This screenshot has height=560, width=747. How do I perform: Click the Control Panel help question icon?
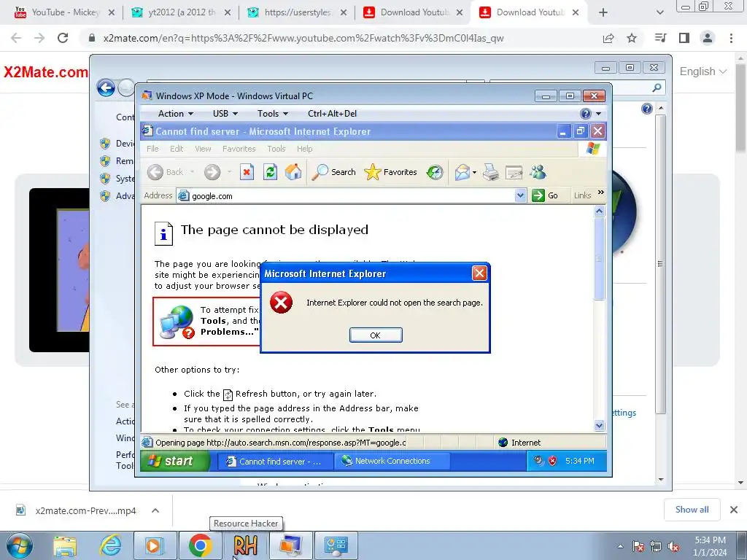pyautogui.click(x=646, y=109)
